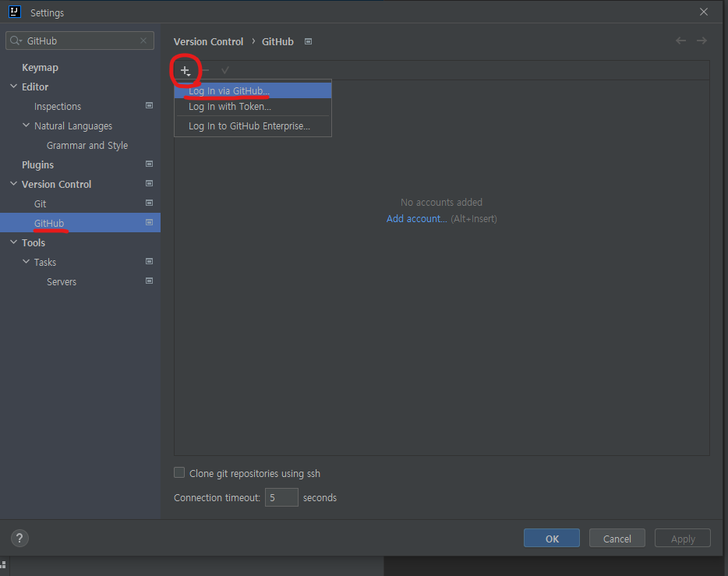Select Plugins in settings tree

point(37,165)
